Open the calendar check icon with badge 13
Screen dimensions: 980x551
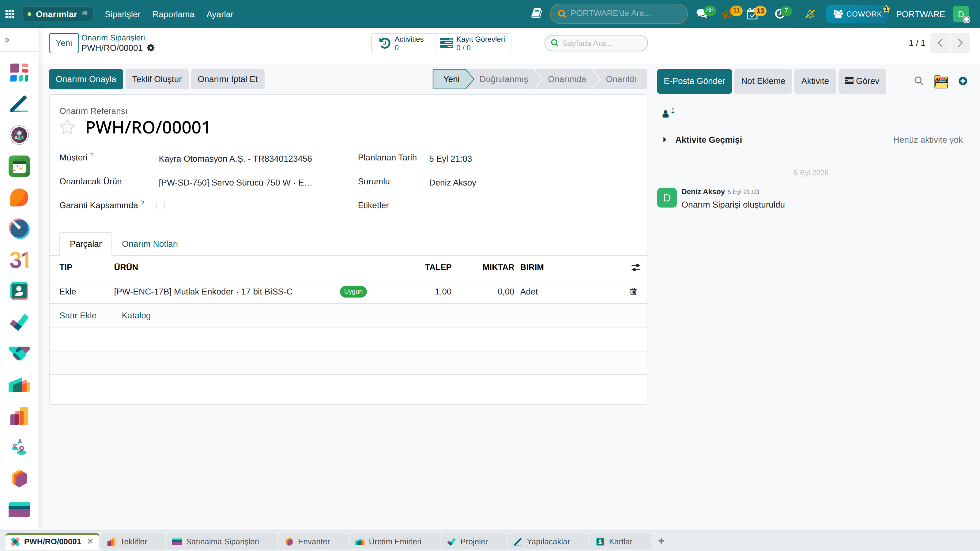tap(752, 14)
